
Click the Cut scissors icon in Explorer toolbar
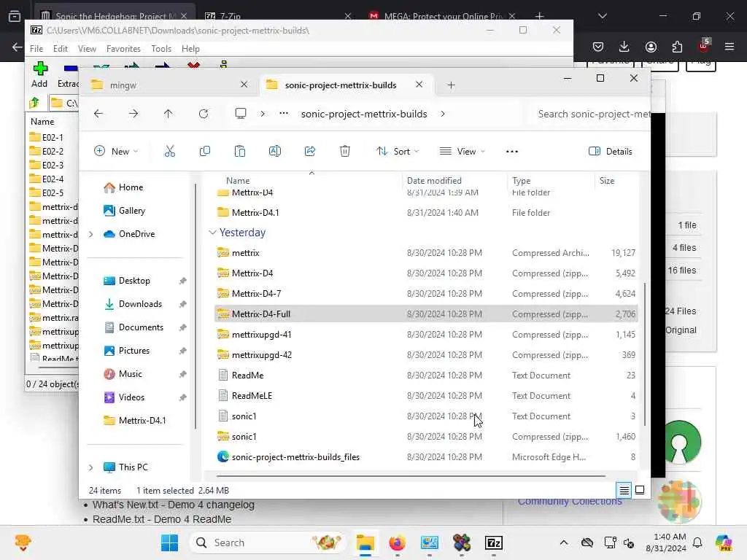click(x=169, y=152)
